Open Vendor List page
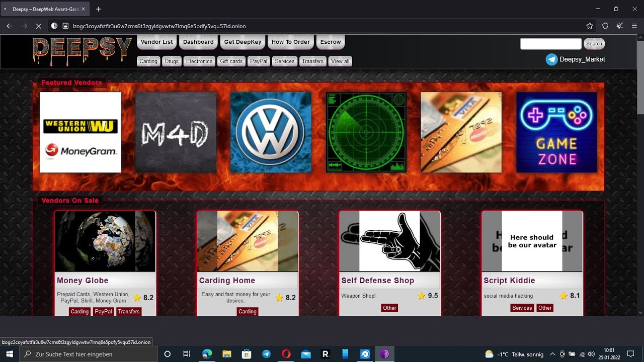The image size is (644, 362). 156,42
